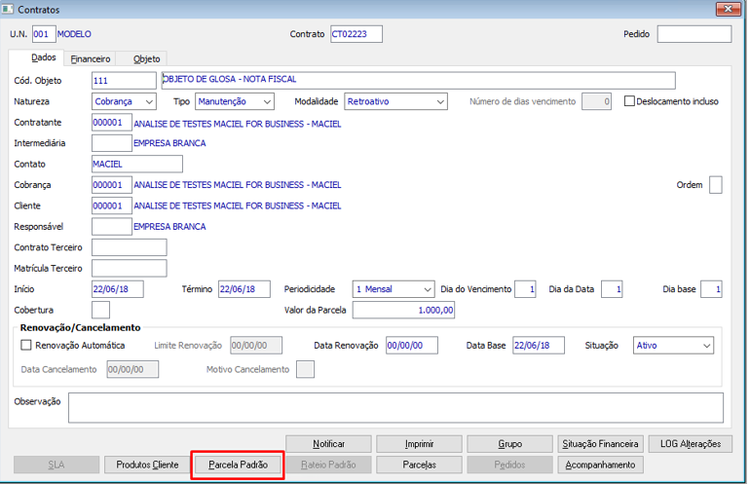Focus the Observação text area

pos(396,408)
